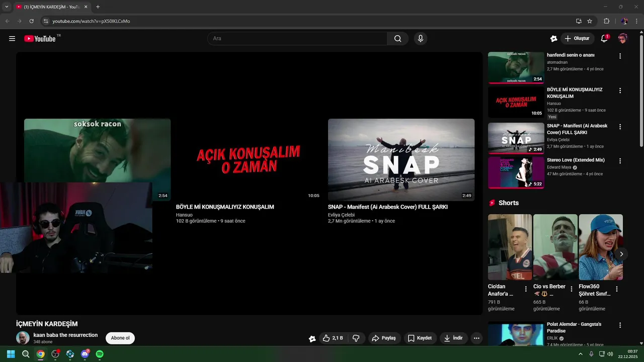This screenshot has height=362, width=644.
Task: Bookmark this page with star icon
Action: click(x=590, y=21)
